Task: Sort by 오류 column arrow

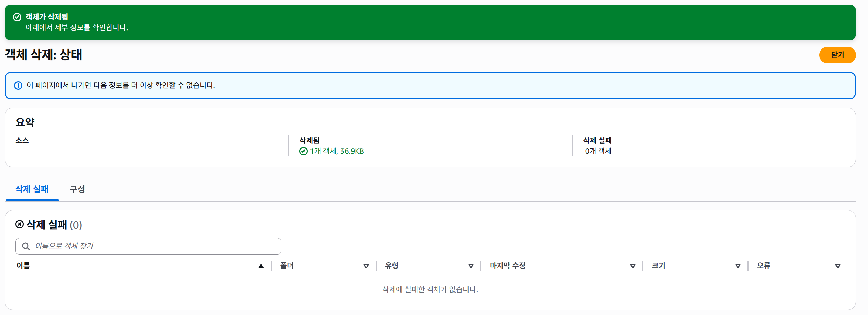Action: (x=838, y=266)
